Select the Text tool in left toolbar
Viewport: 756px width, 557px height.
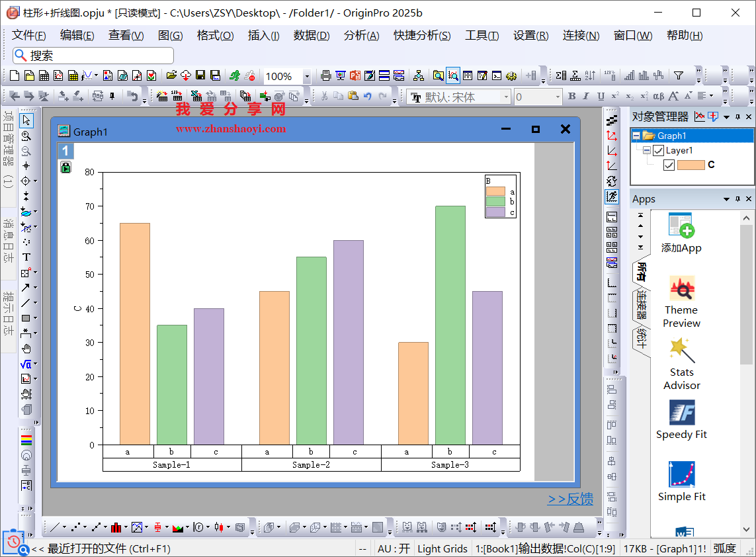point(26,257)
